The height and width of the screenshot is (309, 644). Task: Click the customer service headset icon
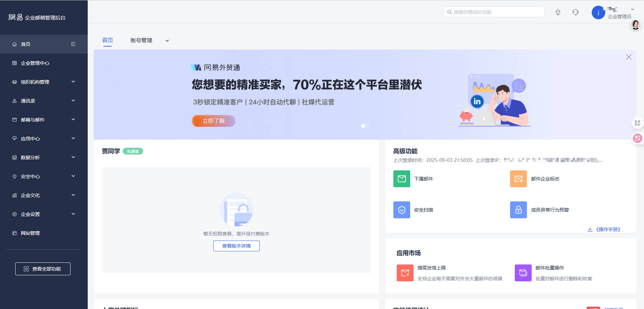pyautogui.click(x=576, y=12)
